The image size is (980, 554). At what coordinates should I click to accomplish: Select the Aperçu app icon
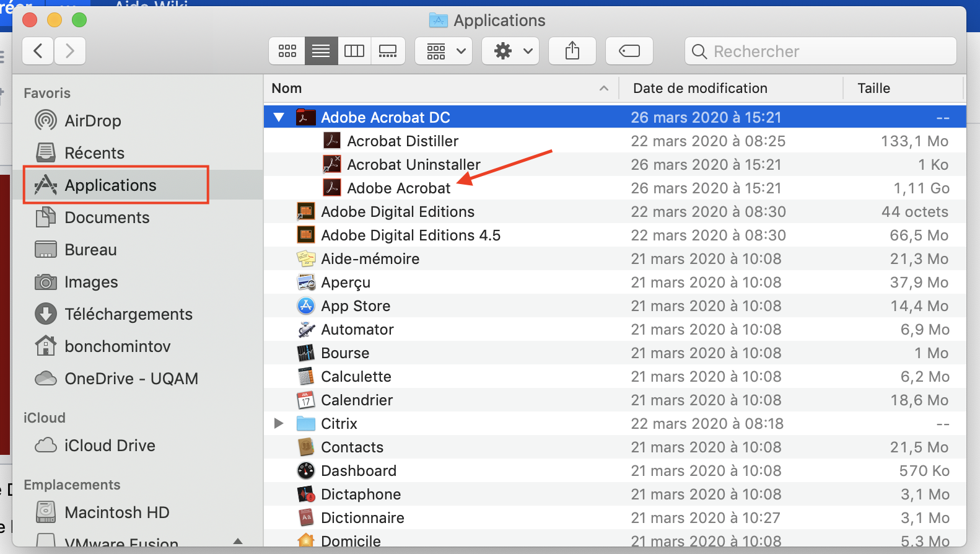(x=305, y=282)
